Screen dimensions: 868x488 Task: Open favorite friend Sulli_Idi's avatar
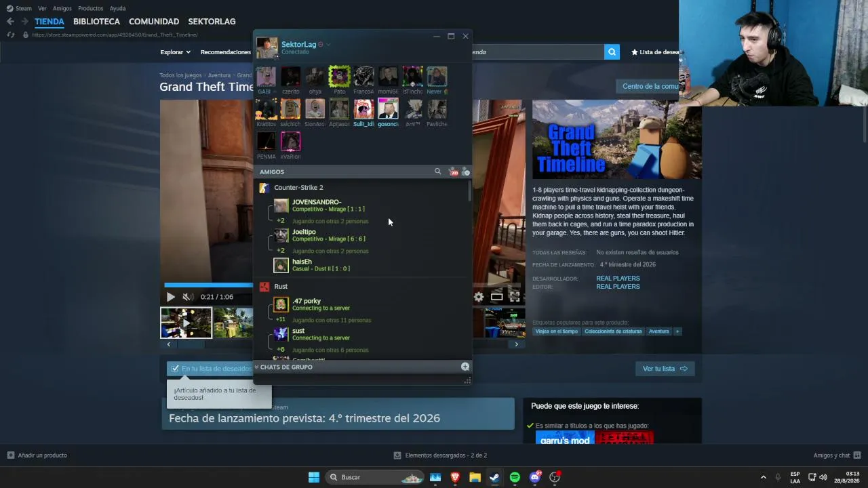363,109
